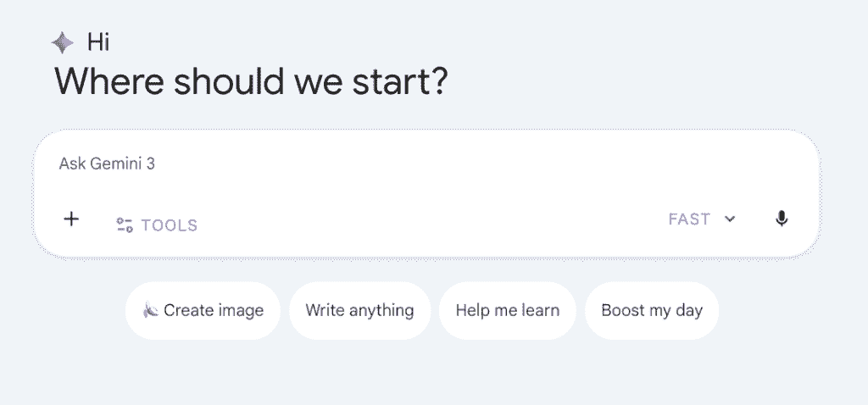Click the Tools sliders icon
The width and height of the screenshot is (868, 405).
[125, 225]
